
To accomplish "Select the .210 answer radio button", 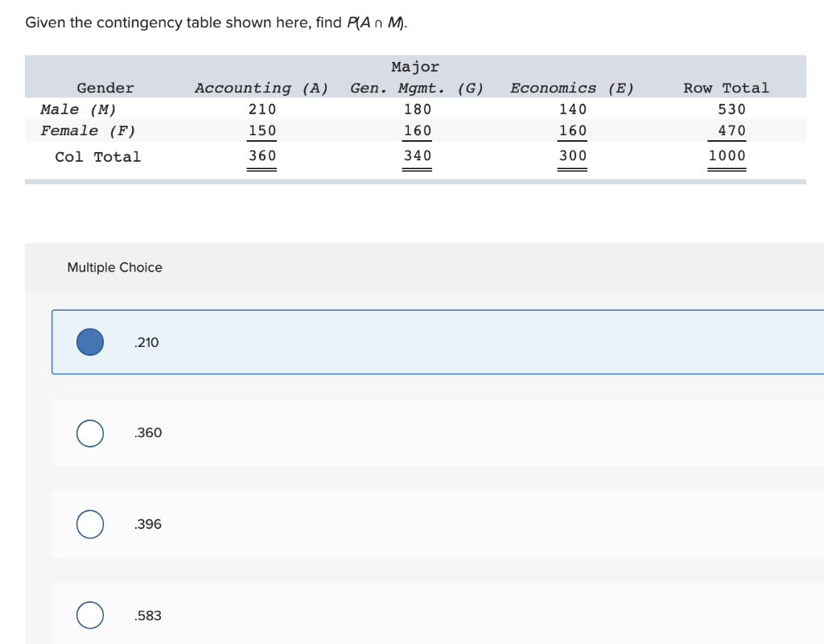I will coord(89,342).
